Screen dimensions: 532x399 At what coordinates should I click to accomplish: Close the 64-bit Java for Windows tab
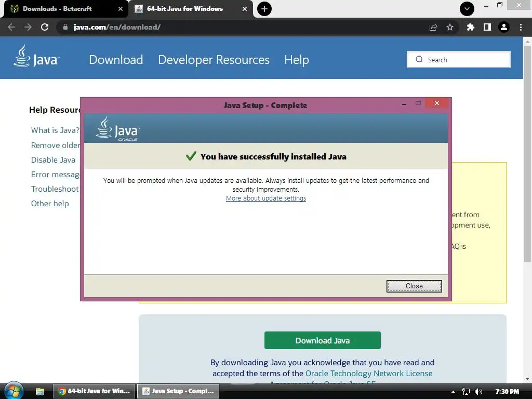coord(245,9)
